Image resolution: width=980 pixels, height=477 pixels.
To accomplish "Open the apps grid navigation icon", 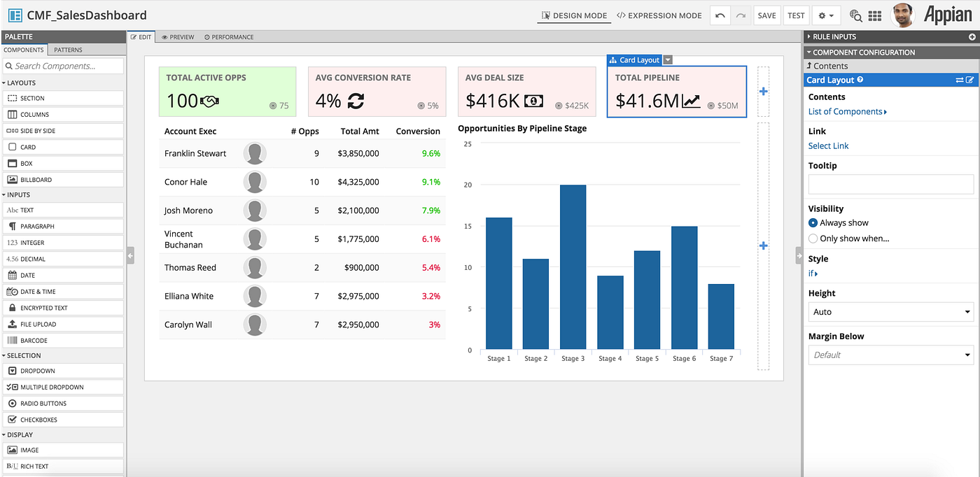I will click(x=875, y=15).
